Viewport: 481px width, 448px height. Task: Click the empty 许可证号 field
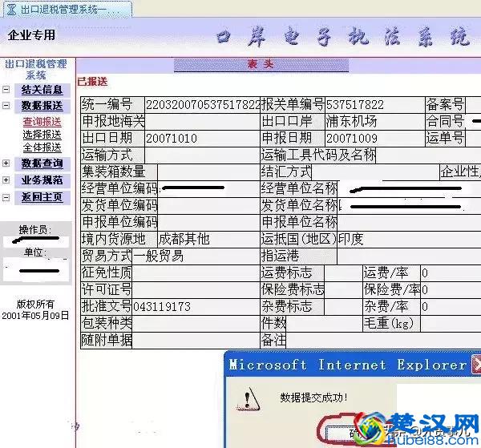point(196,290)
